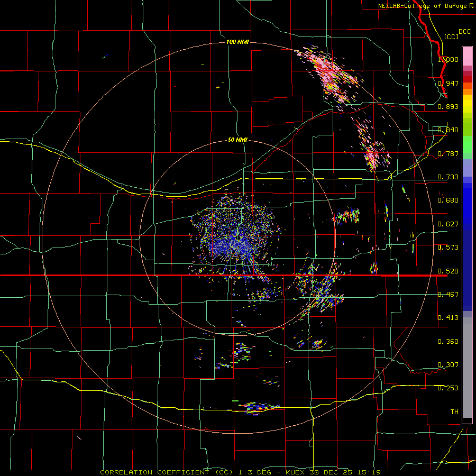Screen dimensions: 476x476
Task: Click the 0.787 scale value
Action: [448, 153]
